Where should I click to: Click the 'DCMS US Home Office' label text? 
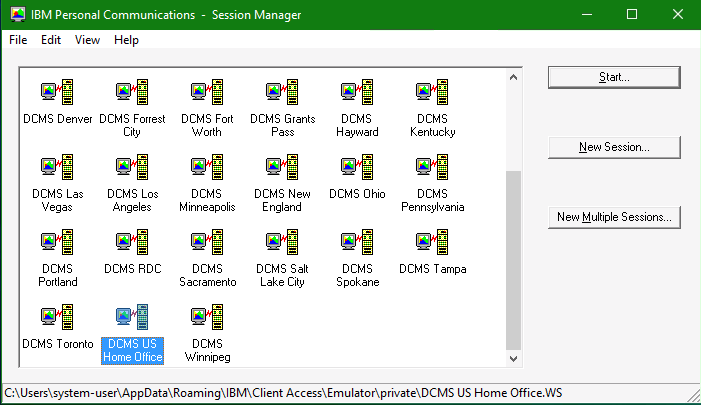[132, 350]
